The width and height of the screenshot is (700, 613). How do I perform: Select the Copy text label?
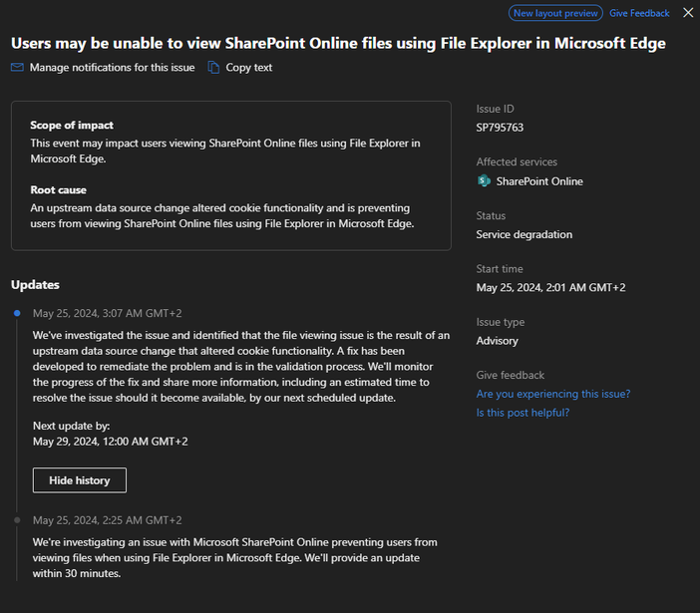(x=248, y=68)
